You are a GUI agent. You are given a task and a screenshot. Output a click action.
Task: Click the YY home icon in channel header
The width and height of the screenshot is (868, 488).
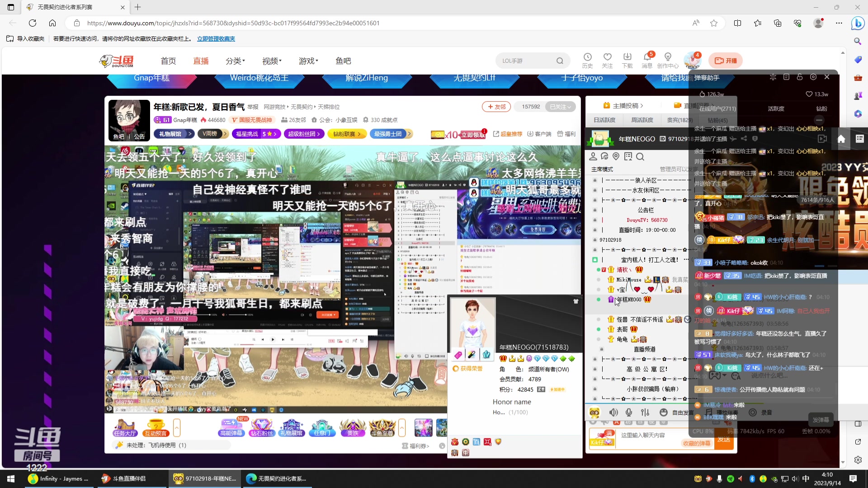coord(841,139)
